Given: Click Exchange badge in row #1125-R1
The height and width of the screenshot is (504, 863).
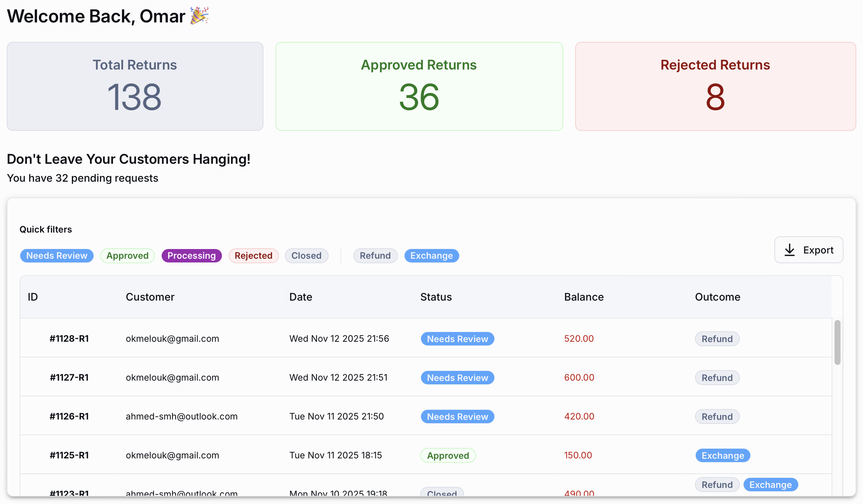Looking at the screenshot, I should pyautogui.click(x=722, y=455).
